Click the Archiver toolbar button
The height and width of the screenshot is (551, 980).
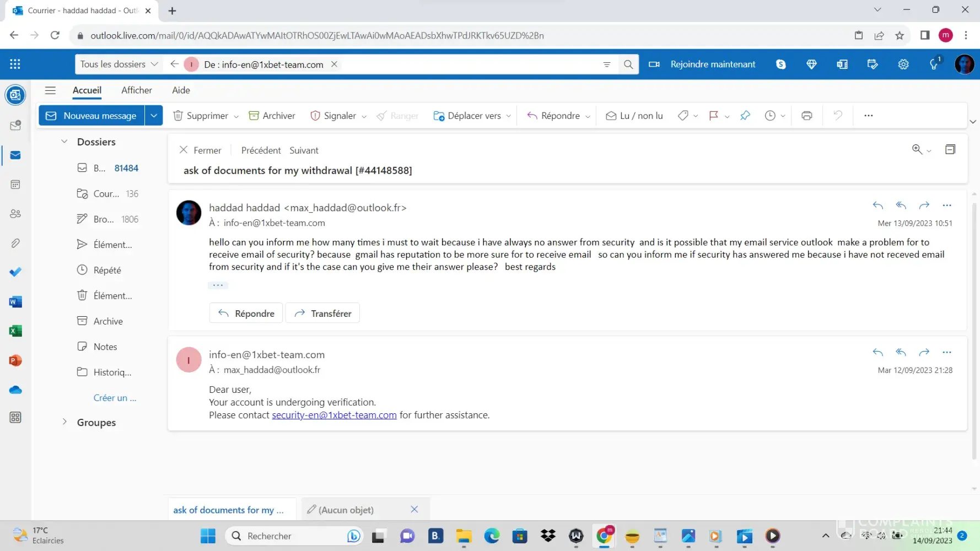272,116
